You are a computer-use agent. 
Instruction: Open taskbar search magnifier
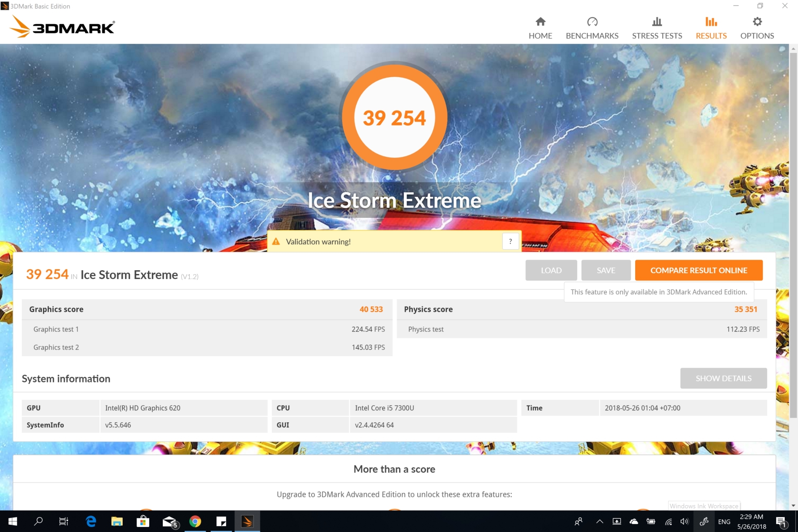[38, 521]
